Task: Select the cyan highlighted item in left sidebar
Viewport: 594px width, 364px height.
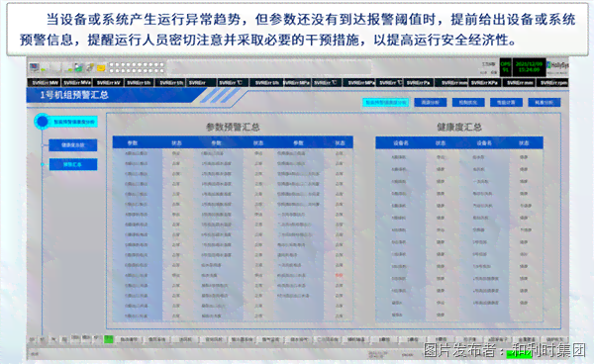Action: coord(73,122)
